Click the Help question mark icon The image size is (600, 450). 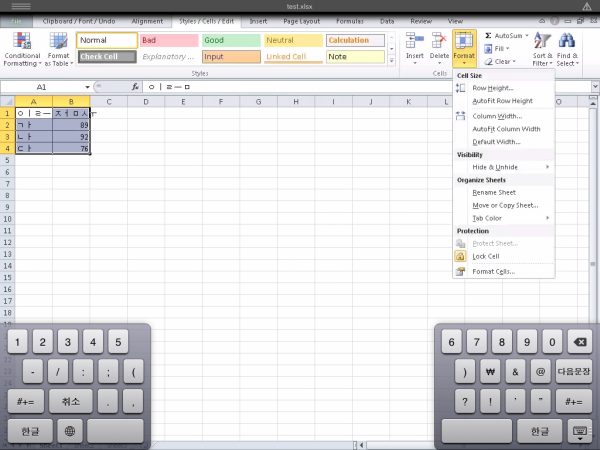tap(554, 21)
